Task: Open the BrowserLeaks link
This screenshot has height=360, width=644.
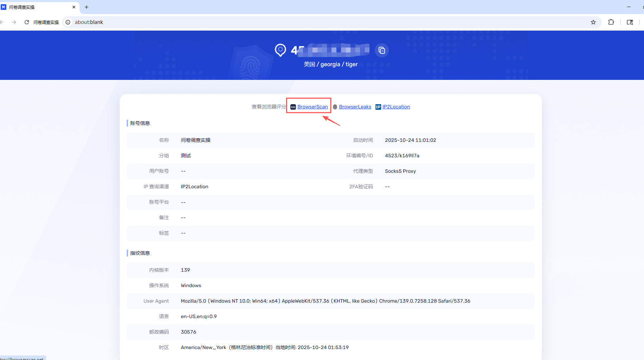Action: (x=355, y=107)
